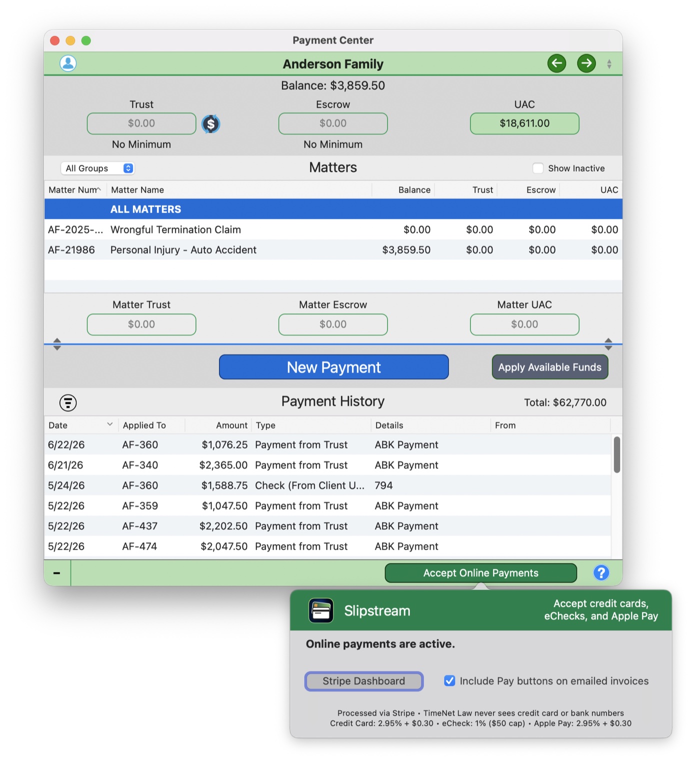Toggle Show Inactive checkbox
The width and height of the screenshot is (700, 769).
coord(538,169)
